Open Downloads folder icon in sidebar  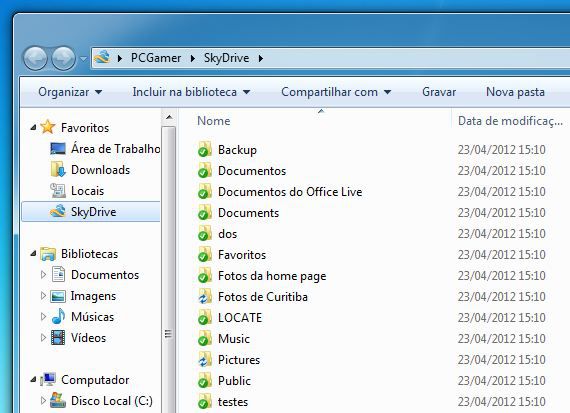click(x=58, y=169)
